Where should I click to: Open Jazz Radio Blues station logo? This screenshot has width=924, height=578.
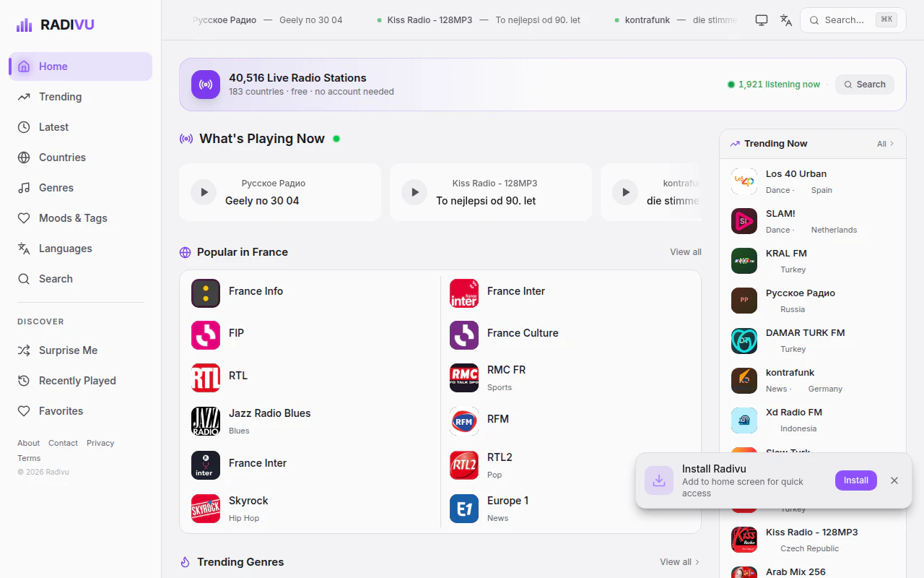(206, 421)
